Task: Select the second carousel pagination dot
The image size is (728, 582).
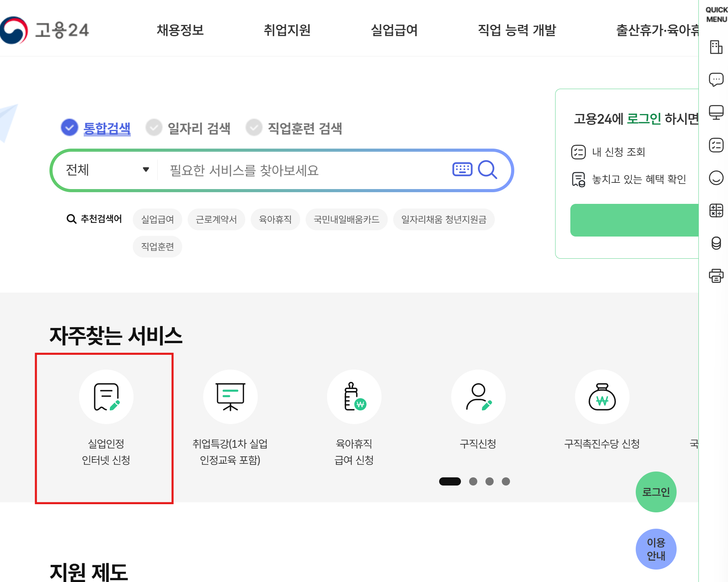Action: click(473, 482)
